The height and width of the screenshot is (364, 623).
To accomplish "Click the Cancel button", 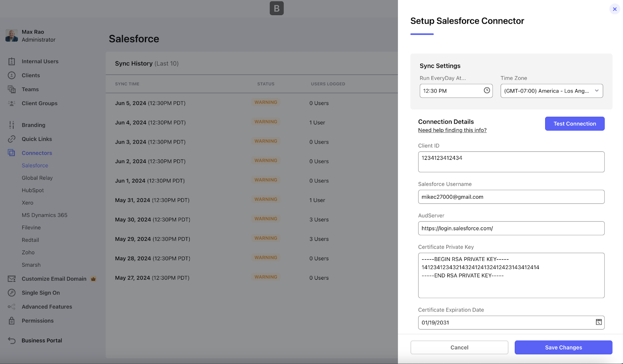I will [x=459, y=348].
